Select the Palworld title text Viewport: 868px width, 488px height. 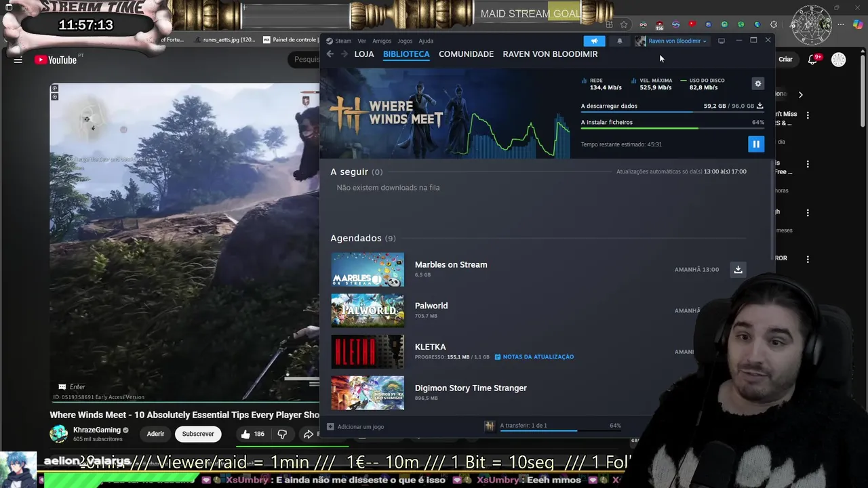431,306
